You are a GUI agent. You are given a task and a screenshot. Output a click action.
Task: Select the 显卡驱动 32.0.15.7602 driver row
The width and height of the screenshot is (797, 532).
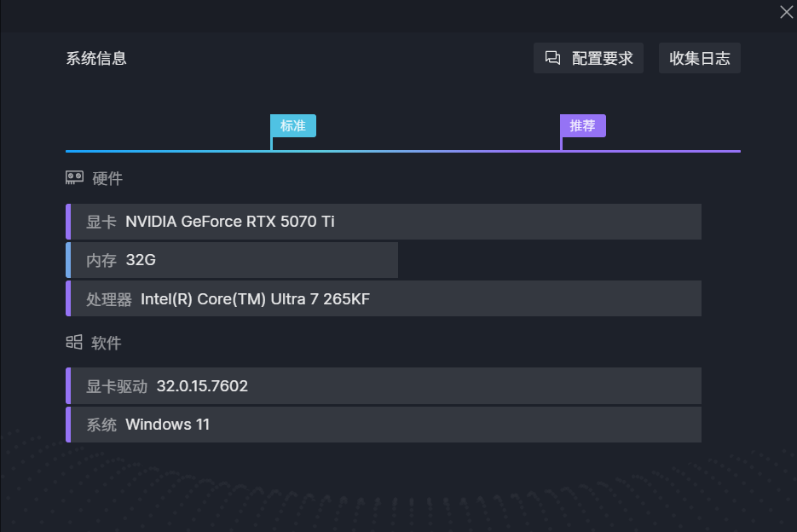[x=384, y=386]
